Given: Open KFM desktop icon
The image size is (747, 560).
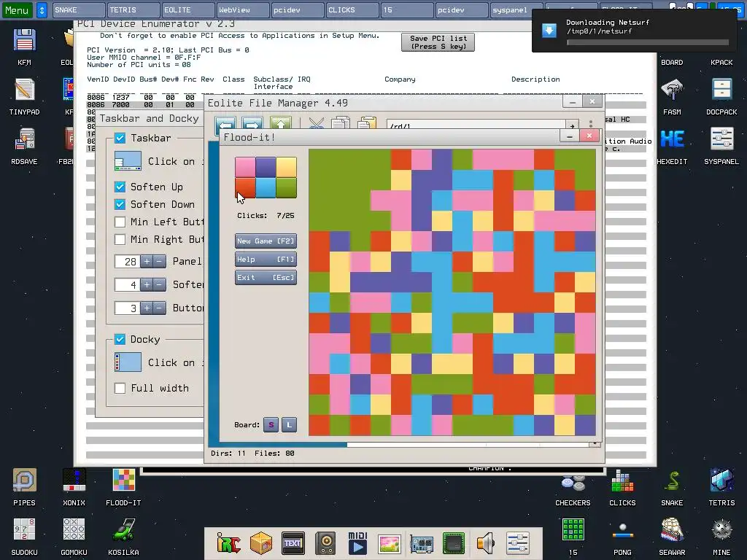Looking at the screenshot, I should coord(24,47).
